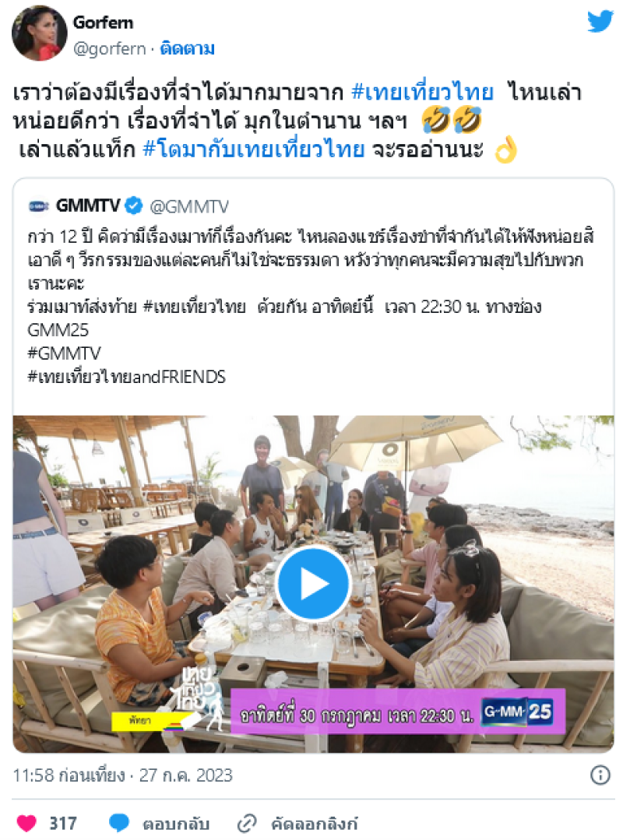
Task: Open the @GMMTV handle in the quoted tweet
Action: [188, 206]
